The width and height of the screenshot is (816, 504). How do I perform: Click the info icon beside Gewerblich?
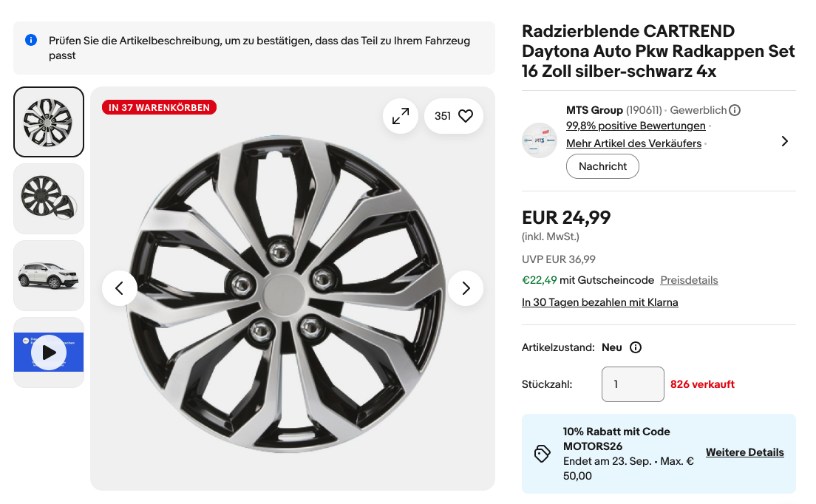(734, 110)
